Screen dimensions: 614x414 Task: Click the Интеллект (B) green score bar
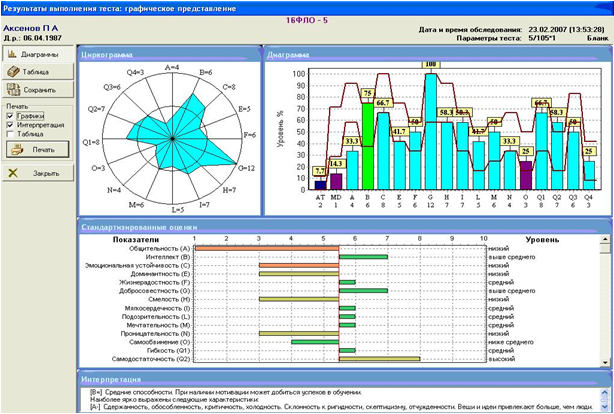point(362,257)
